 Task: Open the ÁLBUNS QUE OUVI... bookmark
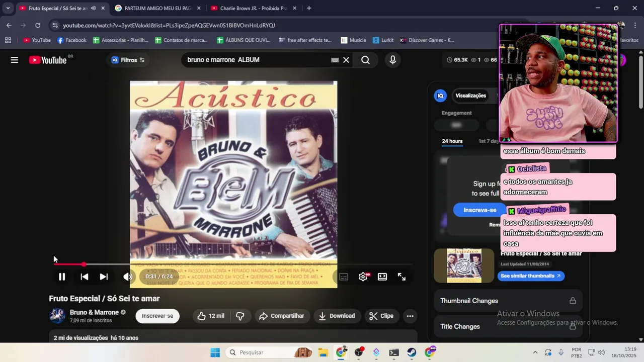click(244, 40)
